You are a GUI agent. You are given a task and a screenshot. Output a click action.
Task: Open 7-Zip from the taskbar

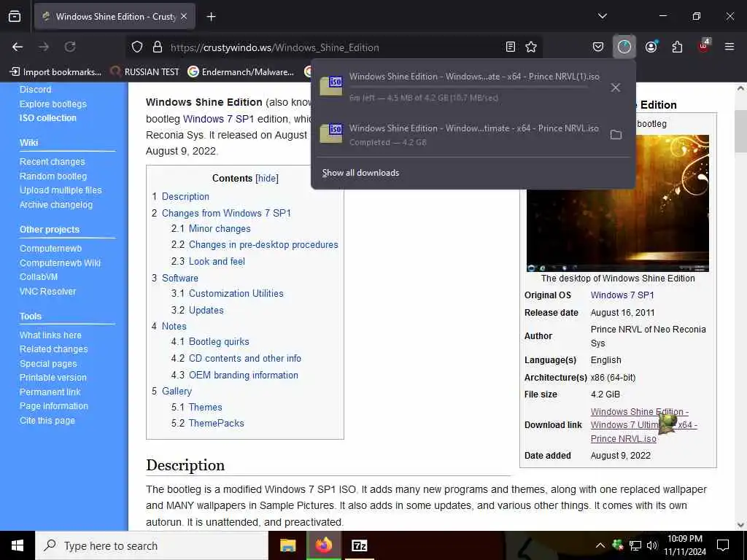pos(359,545)
